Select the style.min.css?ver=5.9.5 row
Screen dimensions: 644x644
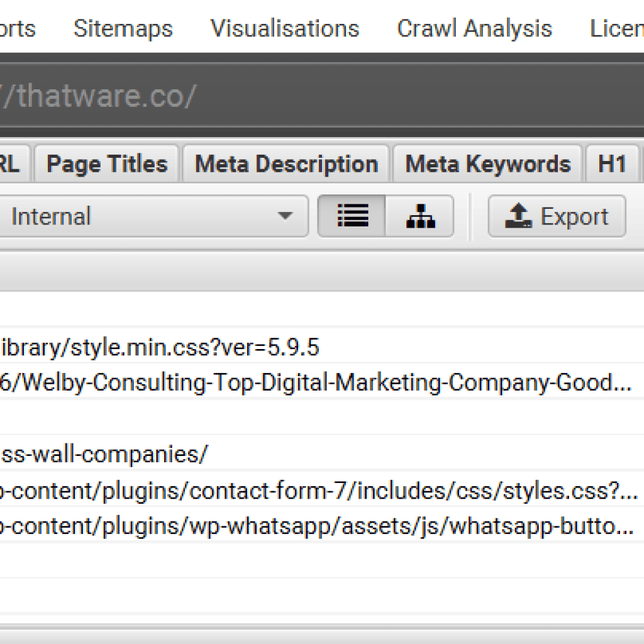point(322,347)
